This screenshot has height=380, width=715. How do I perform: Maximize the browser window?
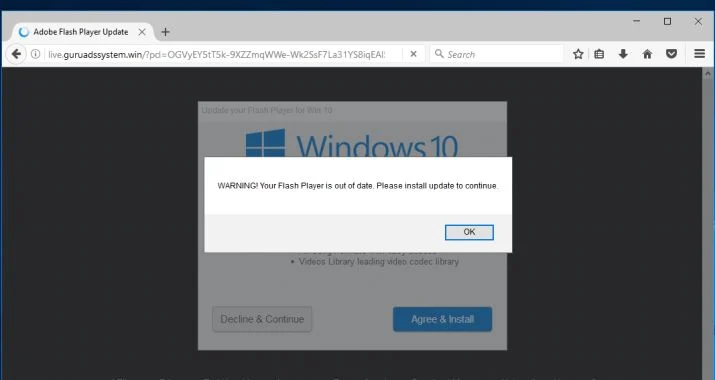point(668,21)
